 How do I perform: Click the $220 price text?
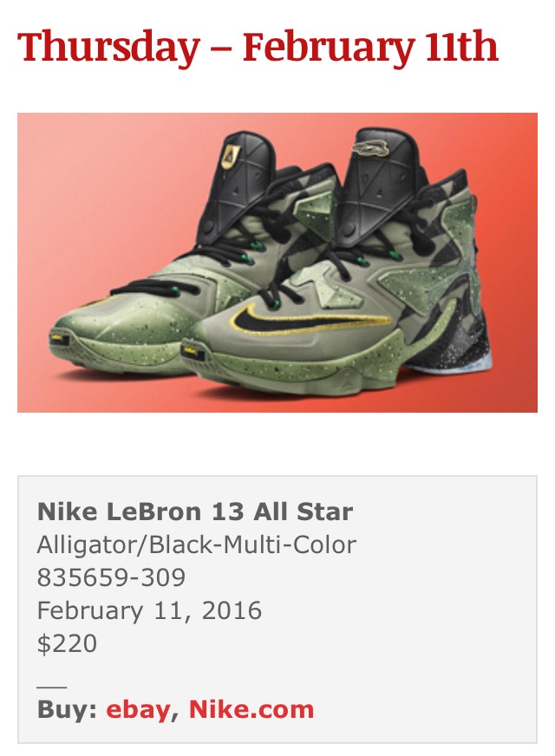[x=67, y=643]
